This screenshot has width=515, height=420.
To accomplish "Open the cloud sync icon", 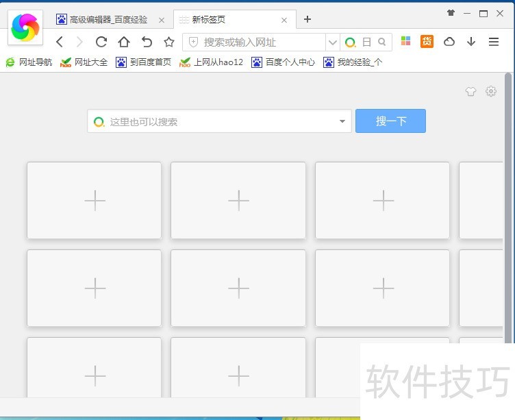I will (449, 42).
